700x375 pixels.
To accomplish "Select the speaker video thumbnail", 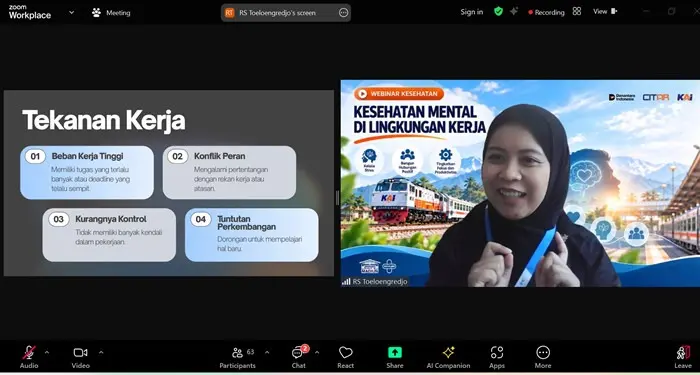I will click(x=520, y=183).
